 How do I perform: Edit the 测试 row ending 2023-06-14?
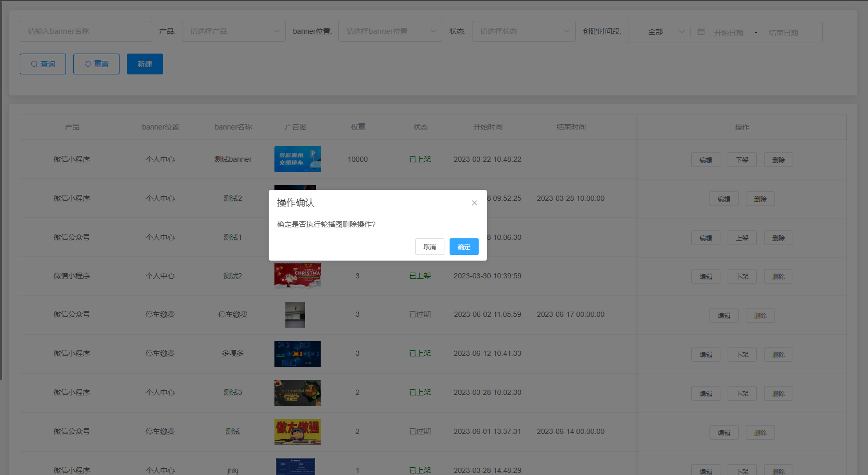point(724,432)
